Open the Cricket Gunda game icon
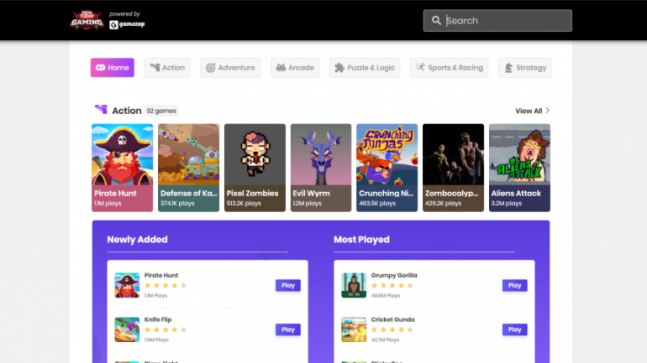 tap(354, 329)
